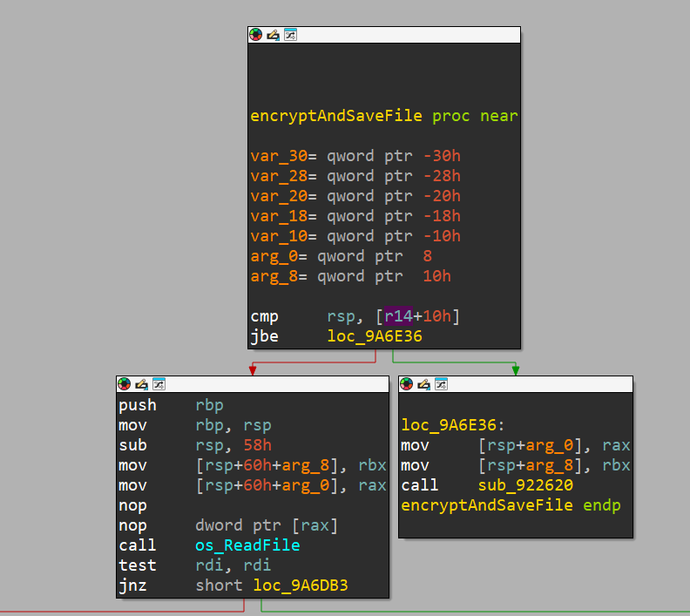Viewport: 690px width, 616px height.
Task: Click group nodes icon on loc_9A6E36 node
Action: 441,384
